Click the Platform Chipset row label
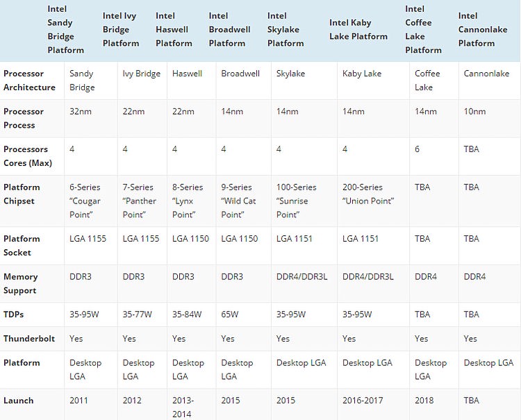 [22, 194]
